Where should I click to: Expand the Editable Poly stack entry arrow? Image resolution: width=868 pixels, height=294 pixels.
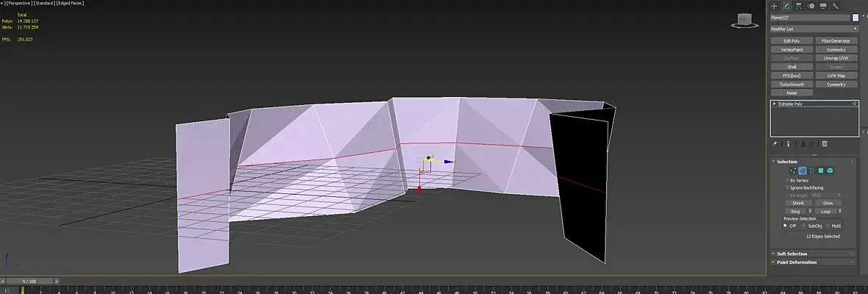click(775, 104)
